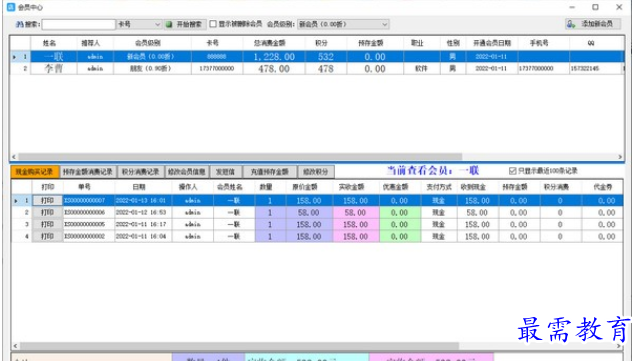Click the 添加新会员 button
Viewport: 639px width, 361px height.
[593, 24]
